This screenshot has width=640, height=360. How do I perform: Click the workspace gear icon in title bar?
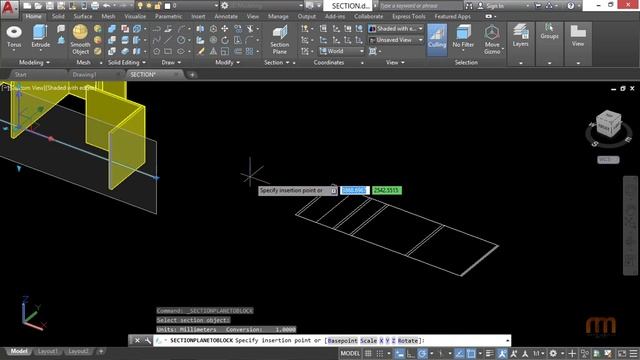224,6
